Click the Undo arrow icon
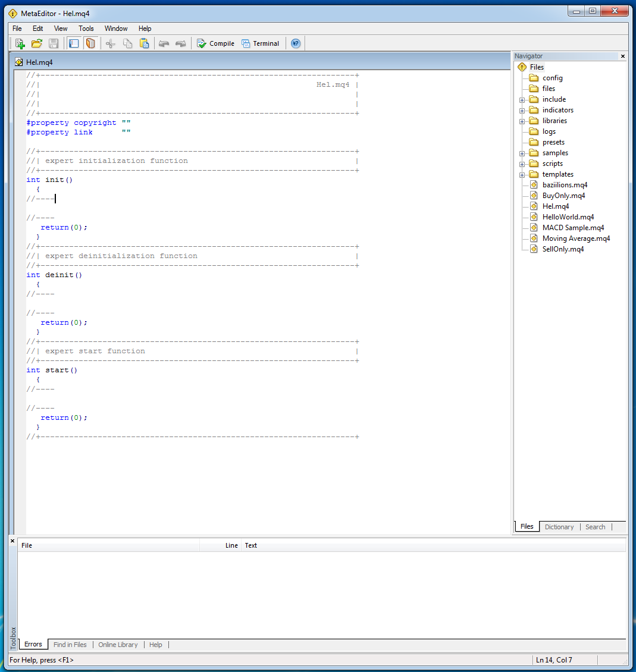Screen dimensions: 636x672 coord(164,43)
